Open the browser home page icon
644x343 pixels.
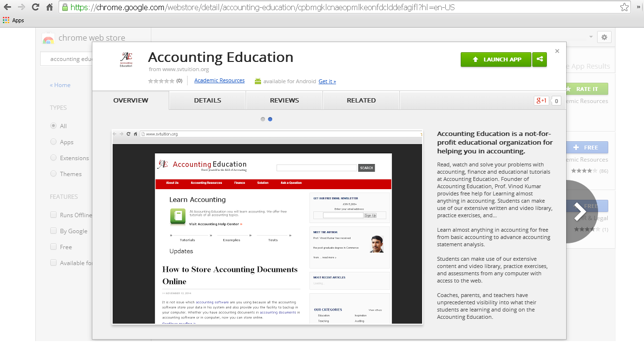(x=49, y=7)
